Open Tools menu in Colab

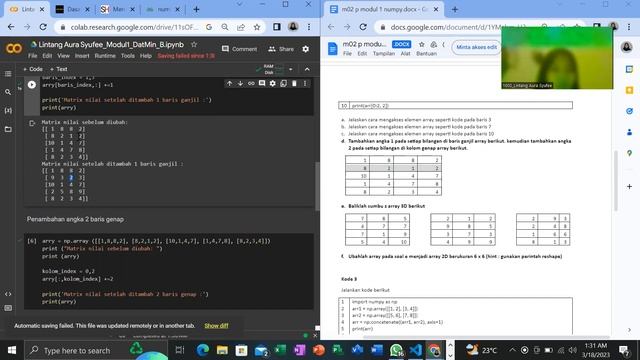(x=128, y=56)
